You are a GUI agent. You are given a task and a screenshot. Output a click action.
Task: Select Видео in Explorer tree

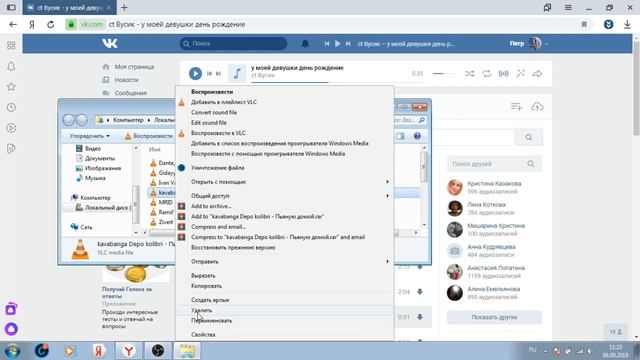coord(88,149)
